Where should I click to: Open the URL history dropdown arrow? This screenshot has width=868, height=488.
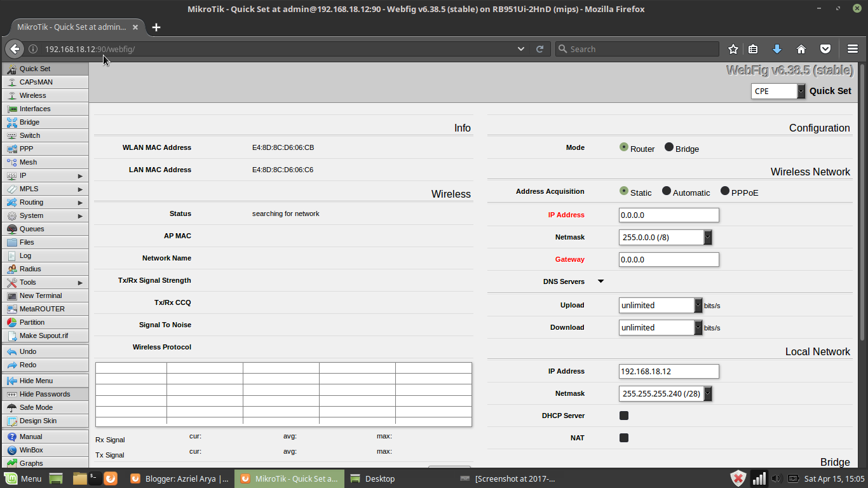click(521, 49)
